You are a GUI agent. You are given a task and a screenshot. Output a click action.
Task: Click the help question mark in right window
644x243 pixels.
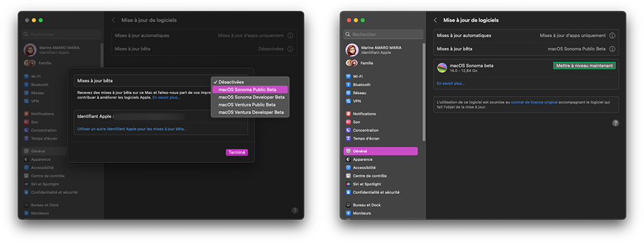click(x=615, y=123)
